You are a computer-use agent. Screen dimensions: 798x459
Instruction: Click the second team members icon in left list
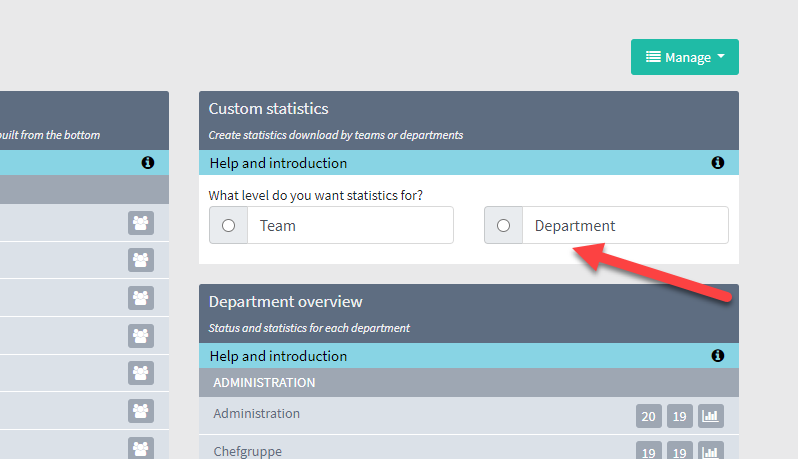coord(141,260)
